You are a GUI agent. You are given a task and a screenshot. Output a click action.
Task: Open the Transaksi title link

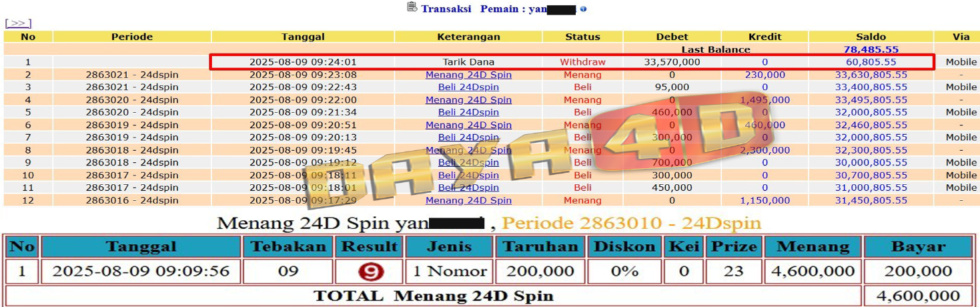446,9
